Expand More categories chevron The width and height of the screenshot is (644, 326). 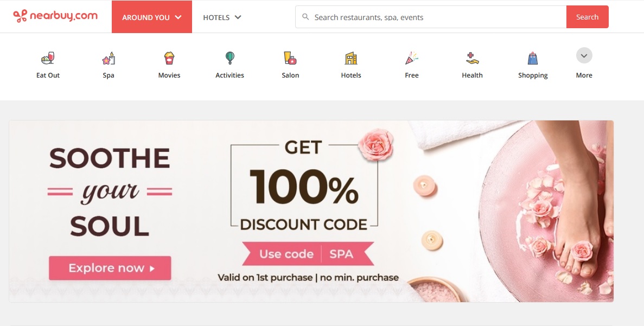[584, 55]
